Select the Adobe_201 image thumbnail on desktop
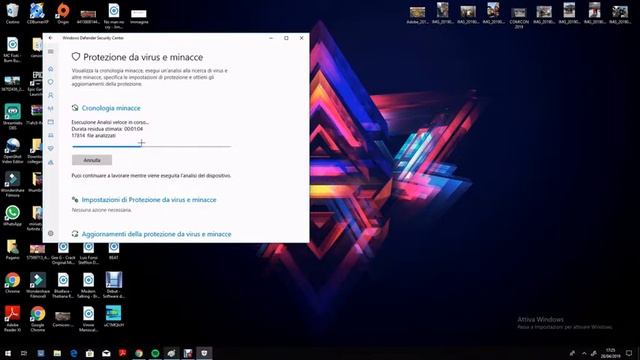Image resolution: width=640 pixels, height=360 pixels. click(x=417, y=15)
